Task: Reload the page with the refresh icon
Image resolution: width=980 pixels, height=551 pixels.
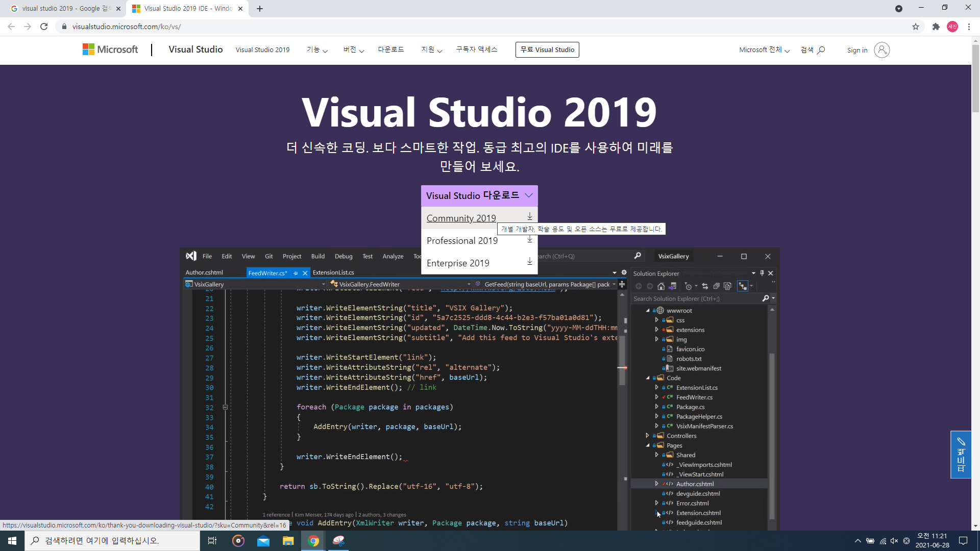Action: pyautogui.click(x=44, y=27)
